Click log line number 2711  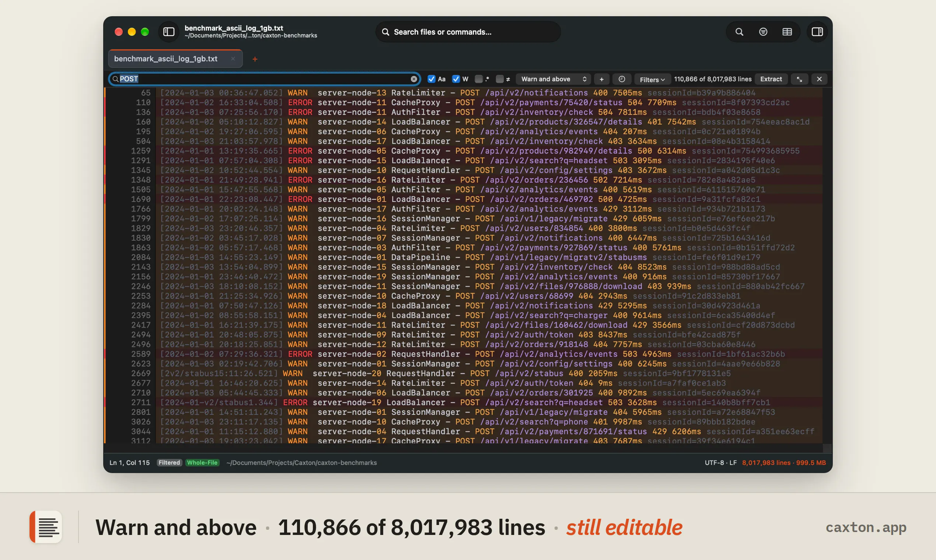click(x=141, y=402)
